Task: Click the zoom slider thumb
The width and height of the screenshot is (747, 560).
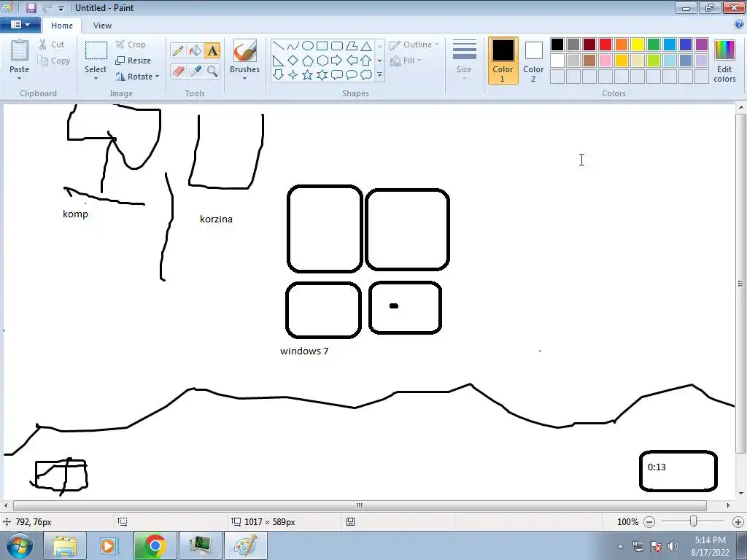Action: [x=693, y=521]
